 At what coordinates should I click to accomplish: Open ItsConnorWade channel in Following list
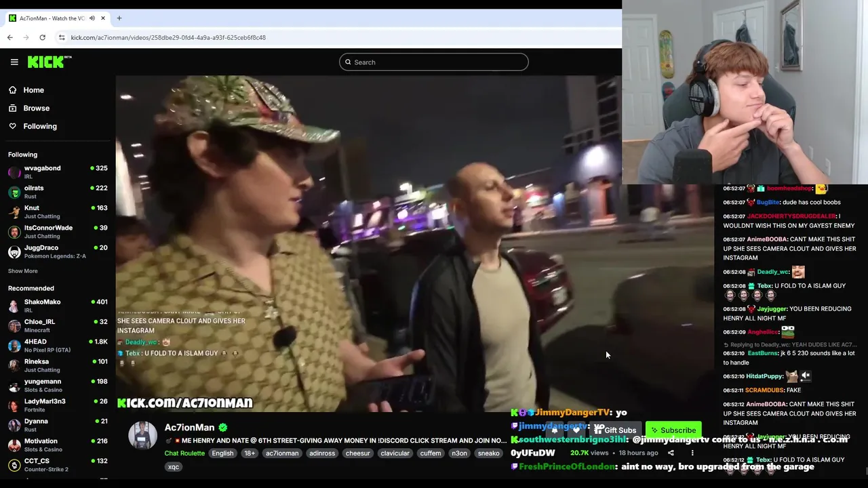coord(58,231)
